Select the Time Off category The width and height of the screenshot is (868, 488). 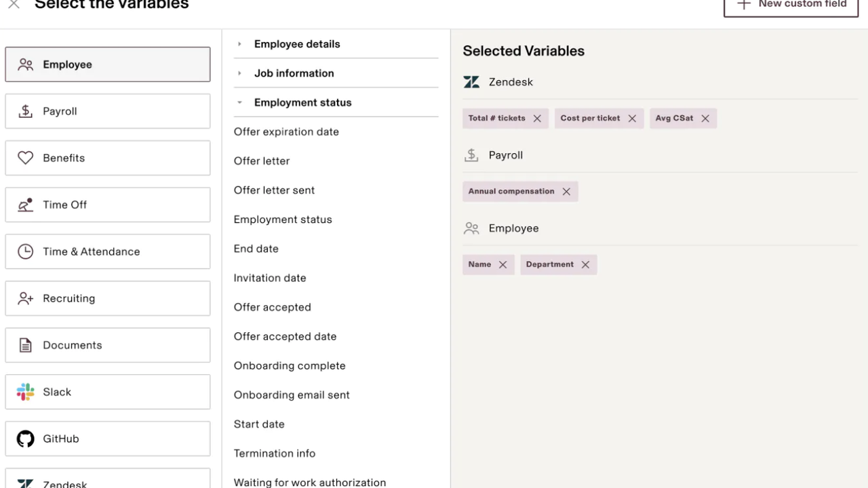click(107, 205)
